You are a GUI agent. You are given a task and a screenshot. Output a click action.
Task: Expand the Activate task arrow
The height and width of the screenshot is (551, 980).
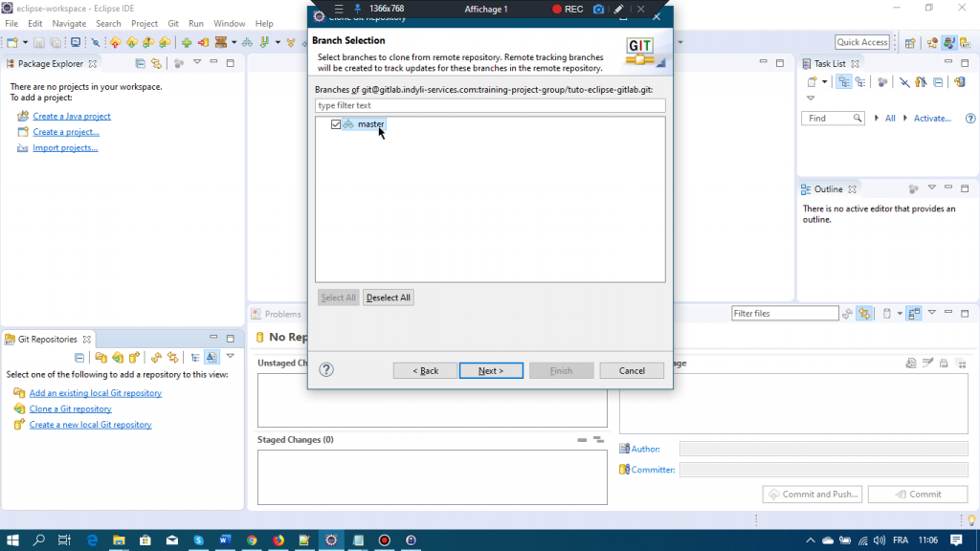tap(905, 118)
